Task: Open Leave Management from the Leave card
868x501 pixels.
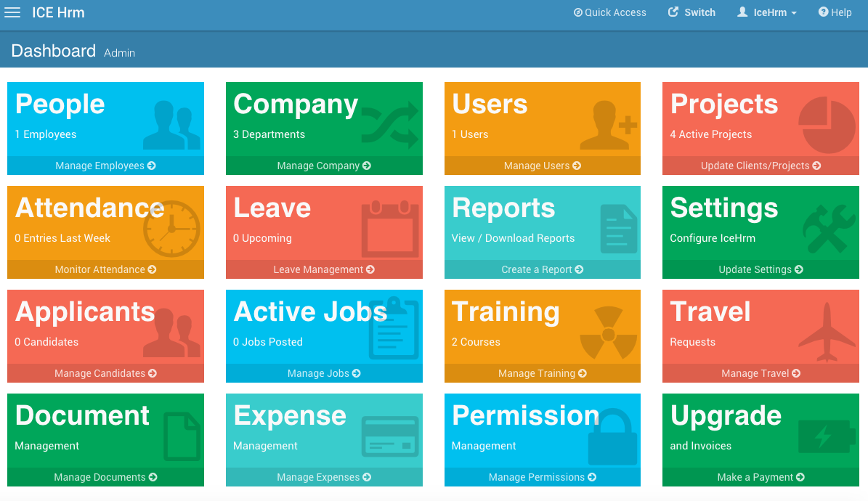Action: click(324, 269)
